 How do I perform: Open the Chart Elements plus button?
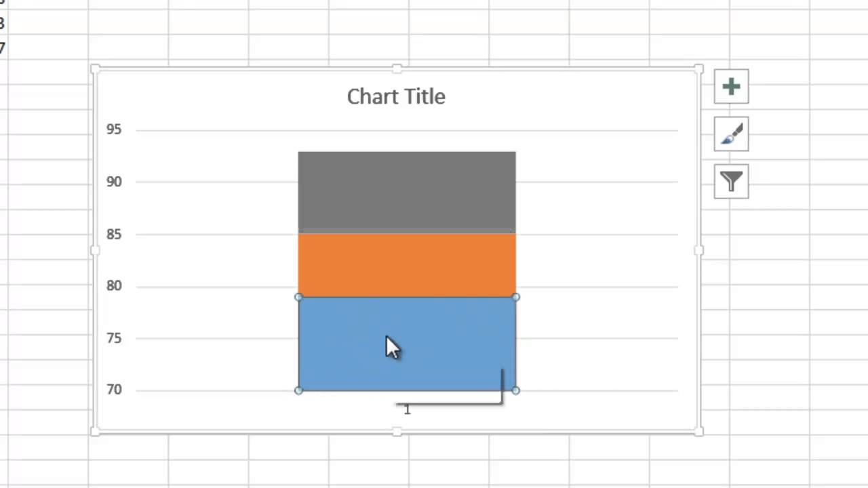pyautogui.click(x=731, y=87)
